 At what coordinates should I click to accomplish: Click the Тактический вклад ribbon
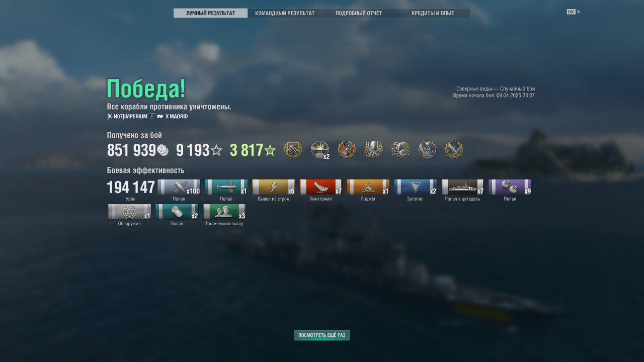coord(224,212)
